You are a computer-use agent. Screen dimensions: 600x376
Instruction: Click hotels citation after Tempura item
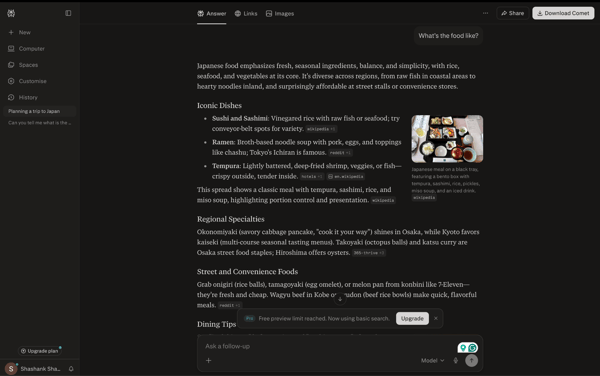pos(312,177)
